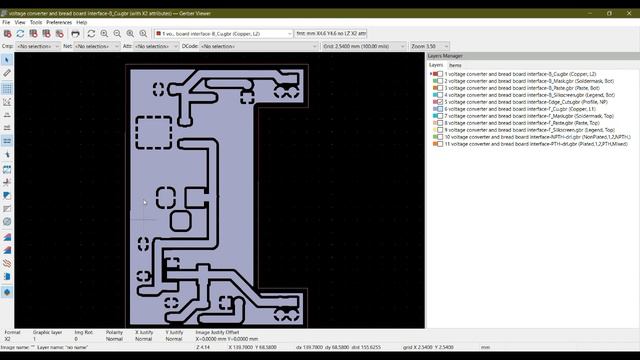The width and height of the screenshot is (640, 360).
Task: Enable layer 7 F_Mask.gbr visibility checkbox
Action: coord(440,116)
